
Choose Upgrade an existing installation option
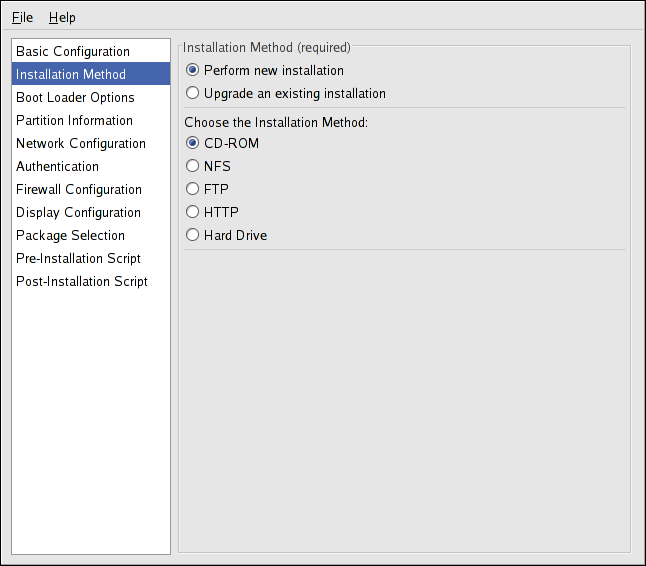point(193,94)
